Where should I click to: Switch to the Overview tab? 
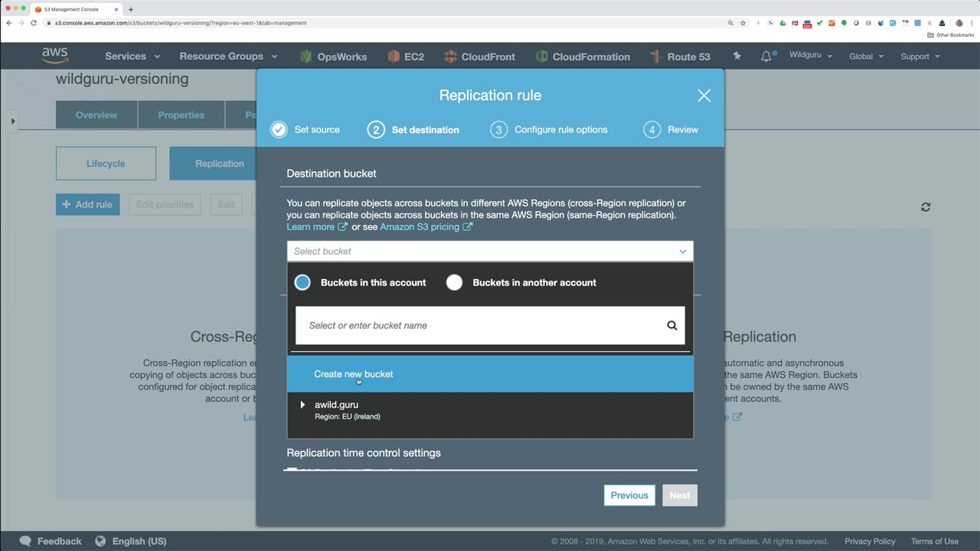(96, 115)
